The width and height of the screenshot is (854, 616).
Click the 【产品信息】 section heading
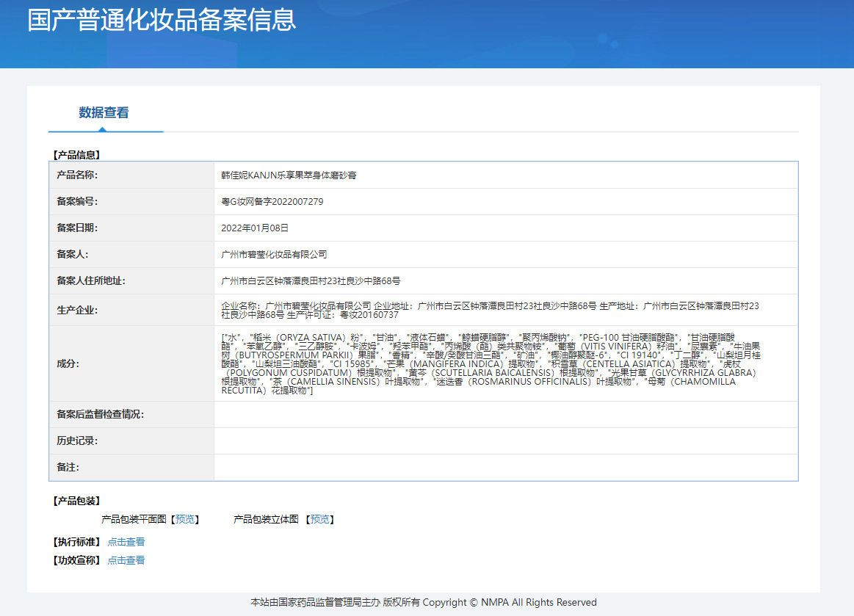(76, 155)
